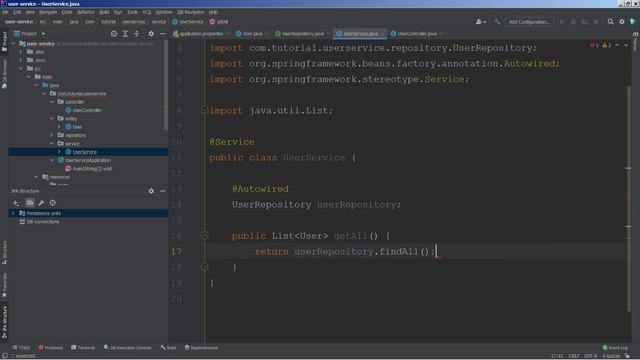This screenshot has height=360, width=640.
Task: Click UserService in breadcrumb navigation bar
Action: pyautogui.click(x=187, y=22)
